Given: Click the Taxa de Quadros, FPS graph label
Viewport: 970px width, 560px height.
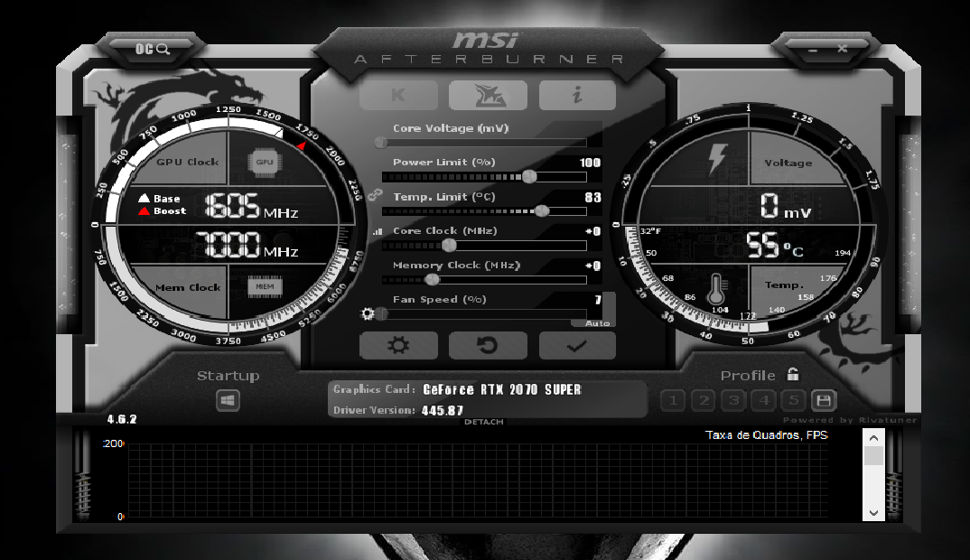Looking at the screenshot, I should [767, 435].
